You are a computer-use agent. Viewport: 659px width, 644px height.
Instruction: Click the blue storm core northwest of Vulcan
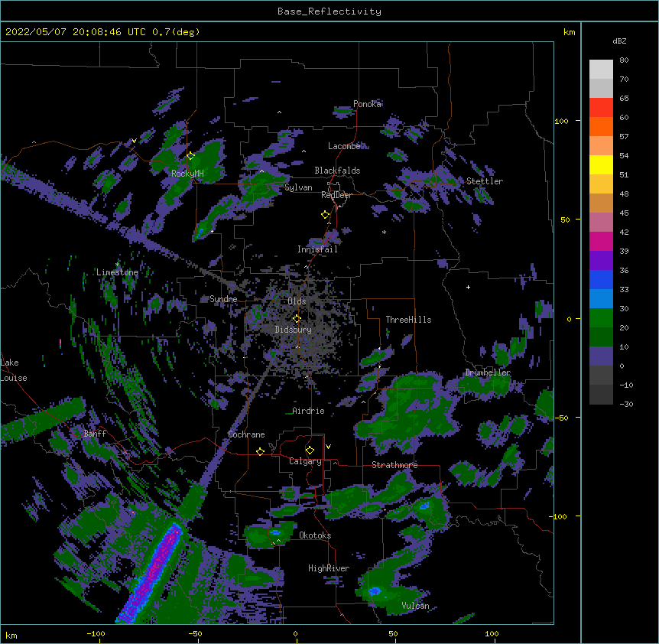click(x=374, y=591)
